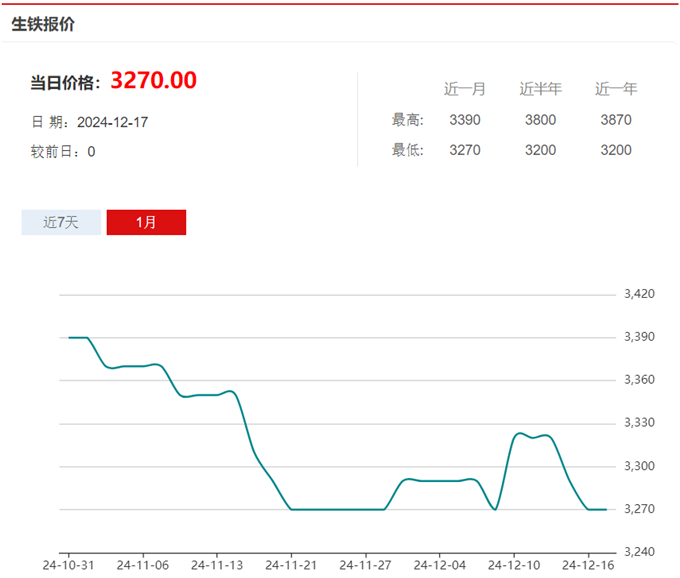This screenshot has height=578, width=680.
Task: Click the 近半年 column header
Action: pyautogui.click(x=540, y=89)
